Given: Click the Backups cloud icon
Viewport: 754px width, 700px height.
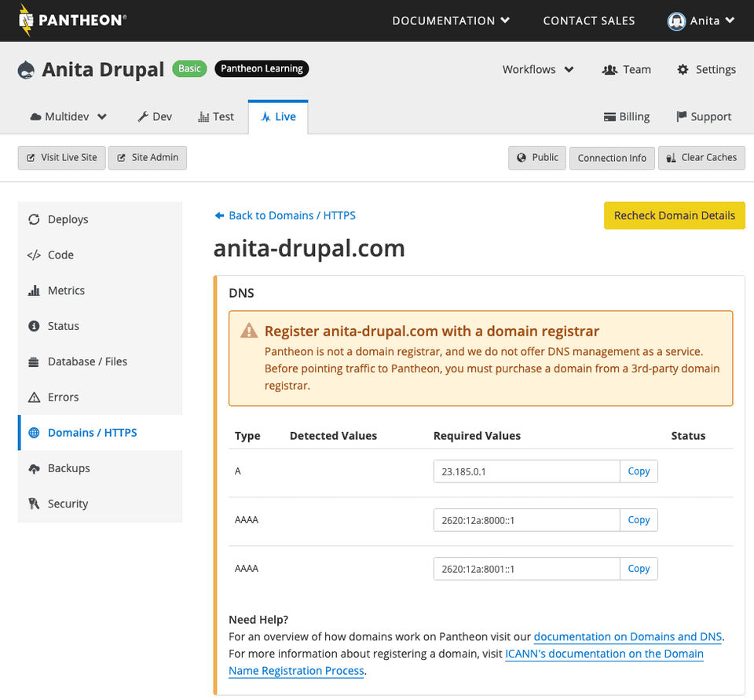Looking at the screenshot, I should pyautogui.click(x=34, y=468).
